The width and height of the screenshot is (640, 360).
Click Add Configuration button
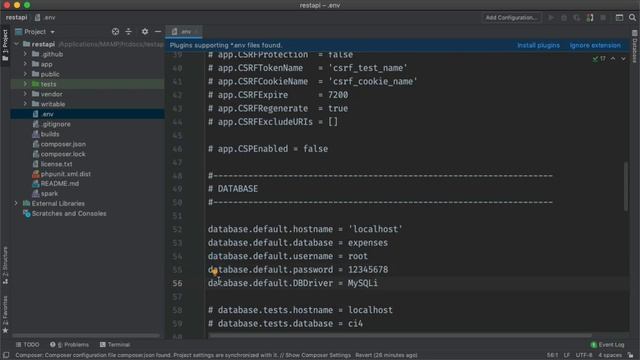click(511, 18)
